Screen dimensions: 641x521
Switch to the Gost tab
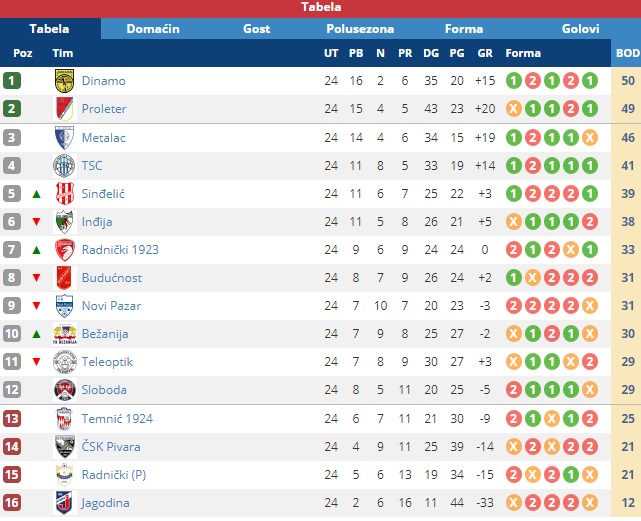[257, 29]
